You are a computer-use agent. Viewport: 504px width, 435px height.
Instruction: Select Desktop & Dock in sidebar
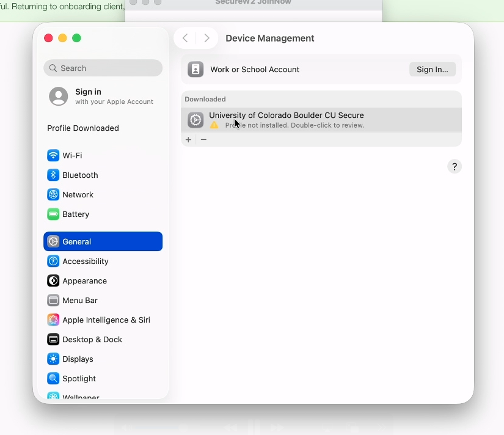[92, 340]
